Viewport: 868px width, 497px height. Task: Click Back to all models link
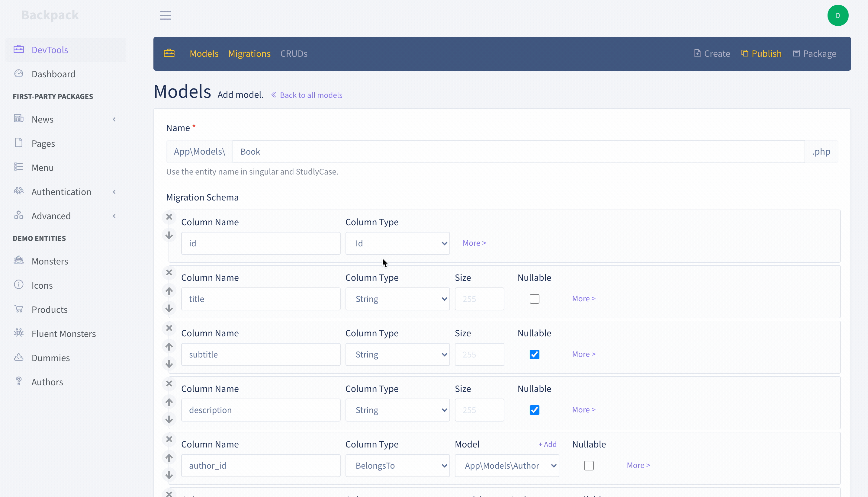tap(307, 95)
